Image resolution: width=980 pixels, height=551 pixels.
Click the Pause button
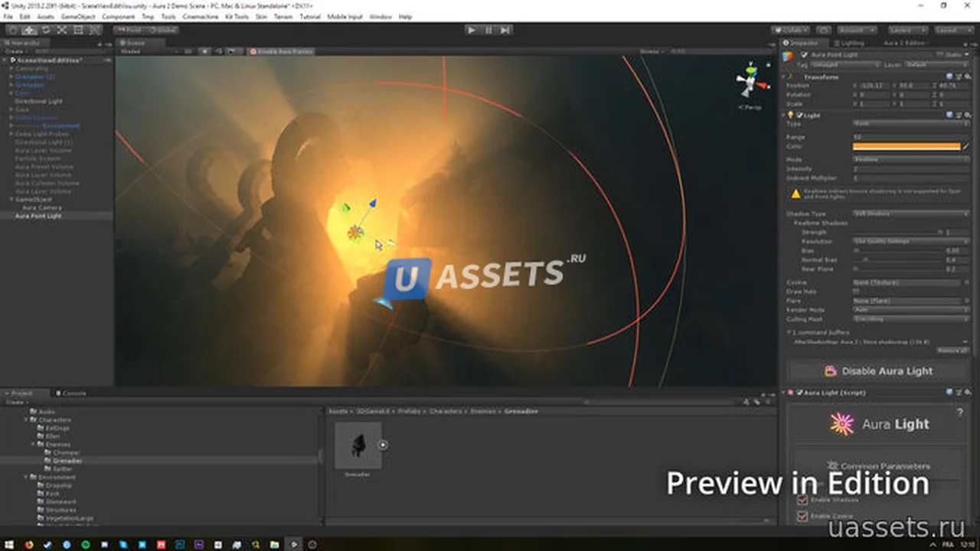click(488, 30)
